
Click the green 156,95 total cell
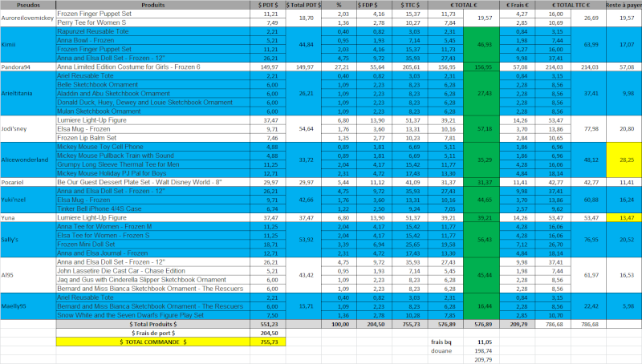point(481,67)
